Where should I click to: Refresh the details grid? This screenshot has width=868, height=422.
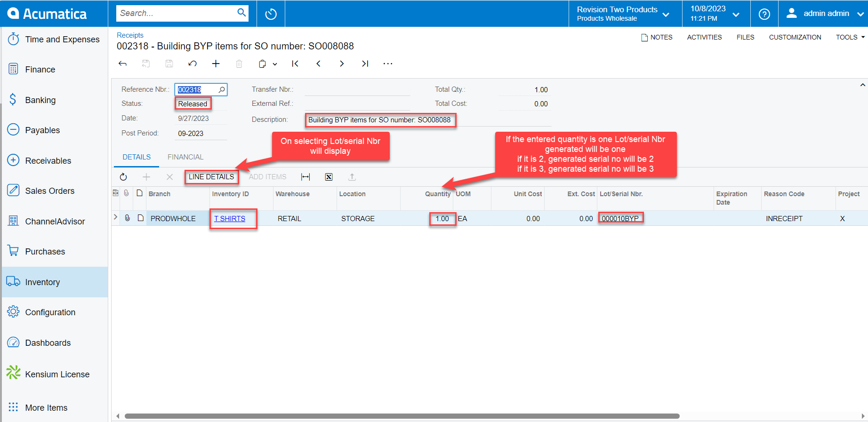click(x=123, y=177)
